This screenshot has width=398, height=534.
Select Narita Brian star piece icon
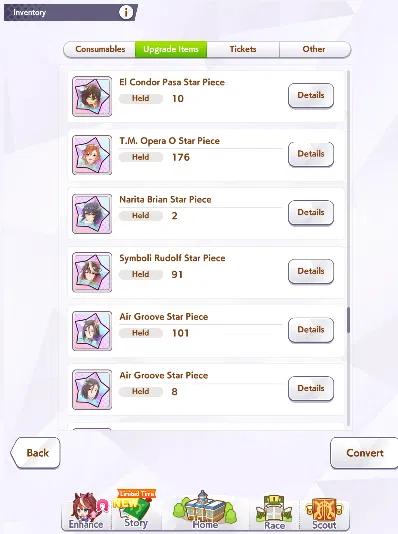click(92, 214)
